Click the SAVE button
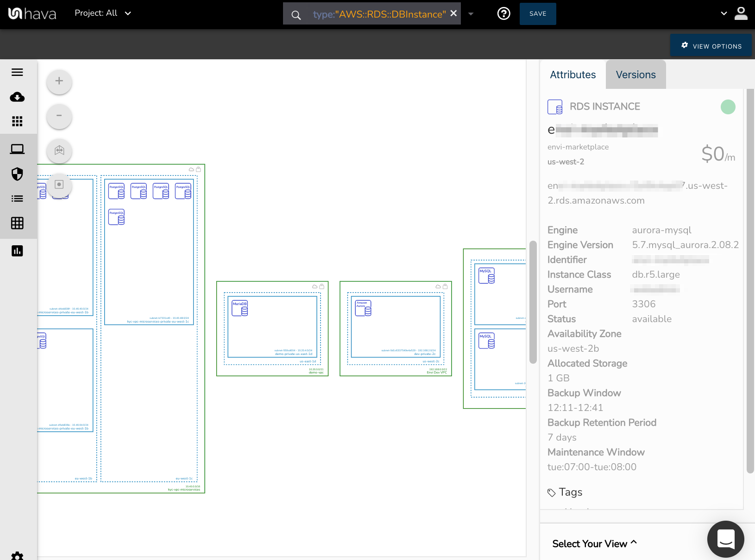The image size is (755, 560). coord(538,14)
